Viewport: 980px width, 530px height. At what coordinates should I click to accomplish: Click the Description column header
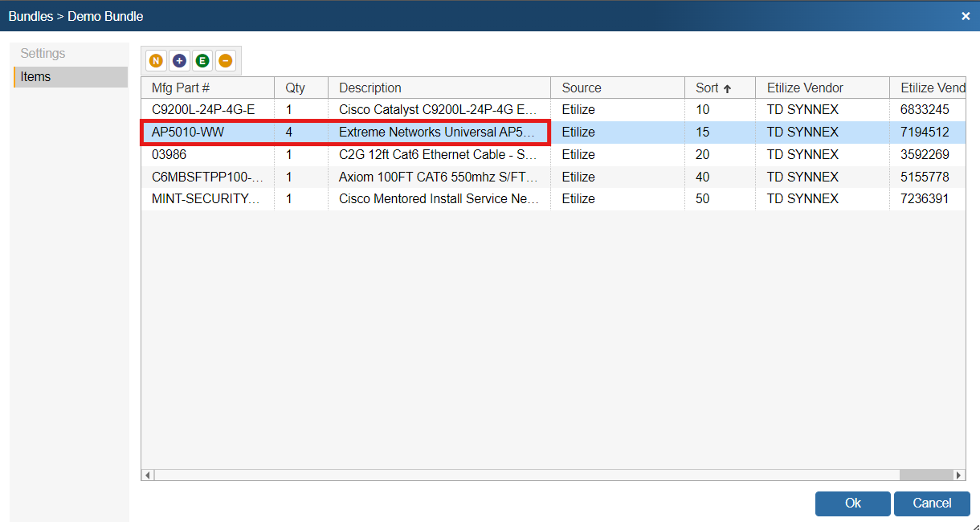click(x=370, y=88)
